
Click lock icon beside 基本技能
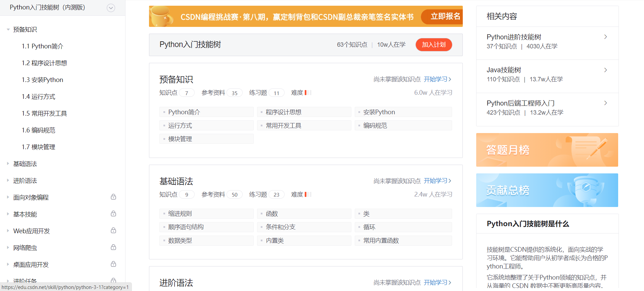tap(113, 214)
